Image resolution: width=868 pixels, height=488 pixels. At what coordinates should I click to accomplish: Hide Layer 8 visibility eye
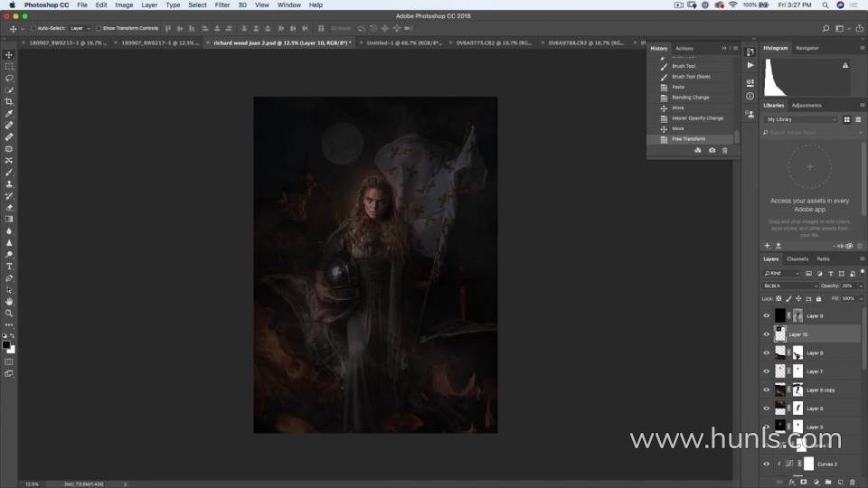point(767,353)
